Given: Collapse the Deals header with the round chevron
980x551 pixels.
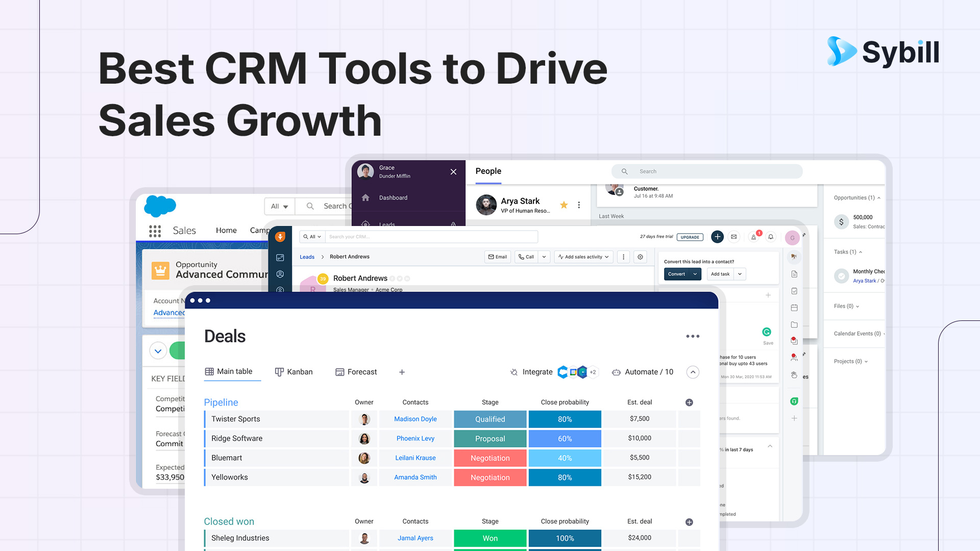Looking at the screenshot, I should pos(693,372).
